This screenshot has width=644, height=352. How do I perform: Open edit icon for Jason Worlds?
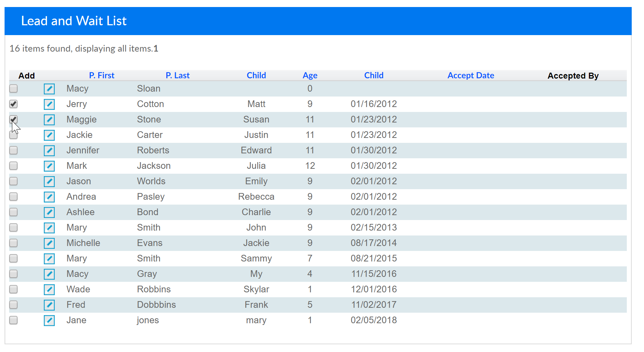tap(49, 181)
